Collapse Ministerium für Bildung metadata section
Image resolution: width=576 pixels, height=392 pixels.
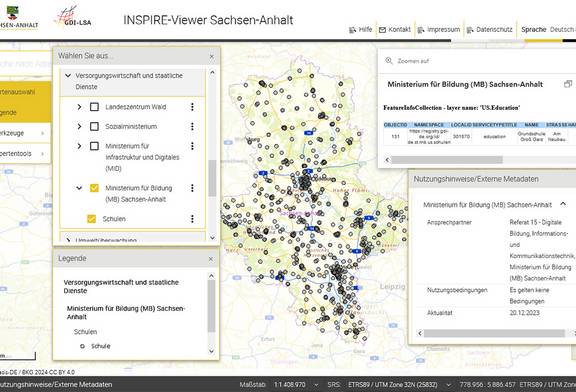[x=563, y=204]
